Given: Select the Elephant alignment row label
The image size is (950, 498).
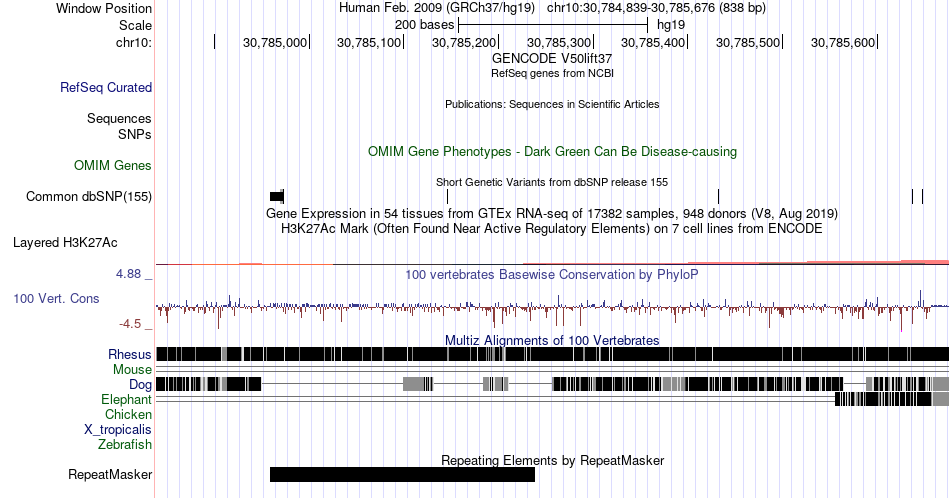Looking at the screenshot, I should [x=127, y=399].
